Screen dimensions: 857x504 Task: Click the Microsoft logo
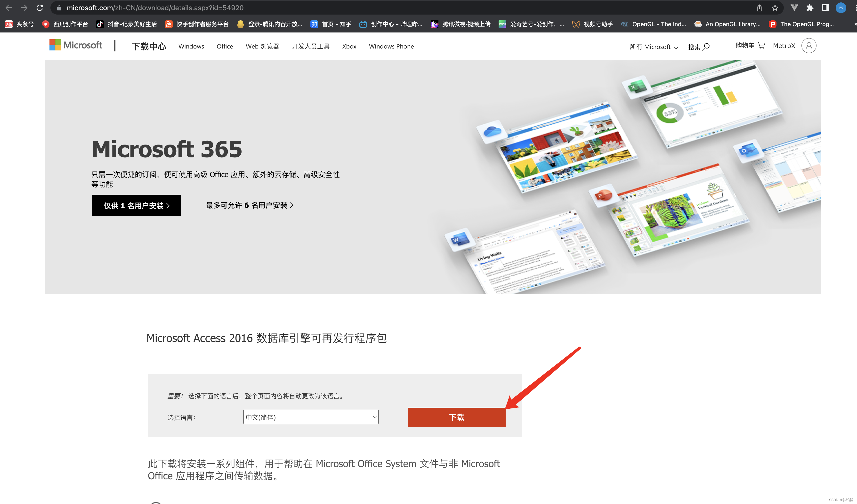pyautogui.click(x=75, y=45)
